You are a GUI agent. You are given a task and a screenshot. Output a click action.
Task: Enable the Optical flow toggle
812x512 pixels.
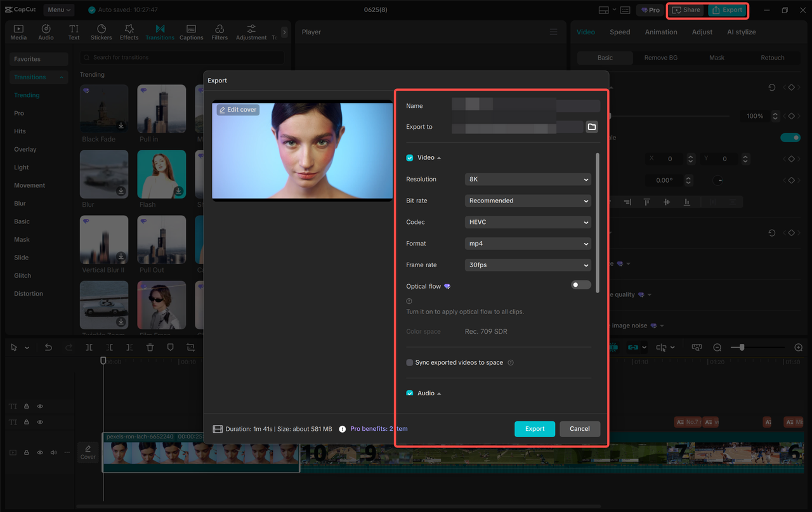point(580,284)
